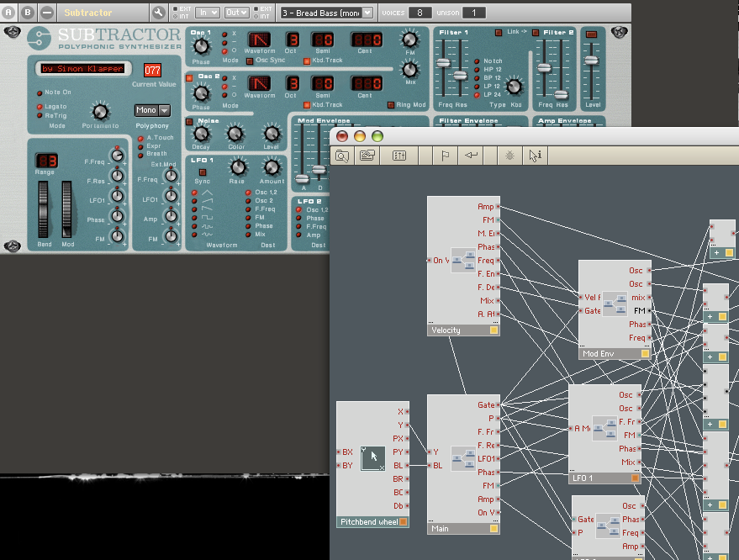This screenshot has width=739, height=560.
Task: Select LP 12 filter type
Action: pyautogui.click(x=477, y=87)
